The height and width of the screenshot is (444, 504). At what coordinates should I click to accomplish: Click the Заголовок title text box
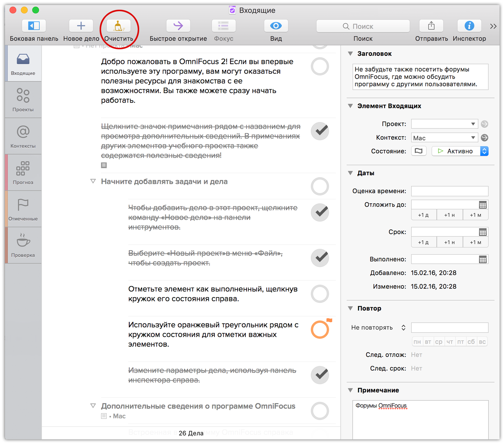point(420,77)
